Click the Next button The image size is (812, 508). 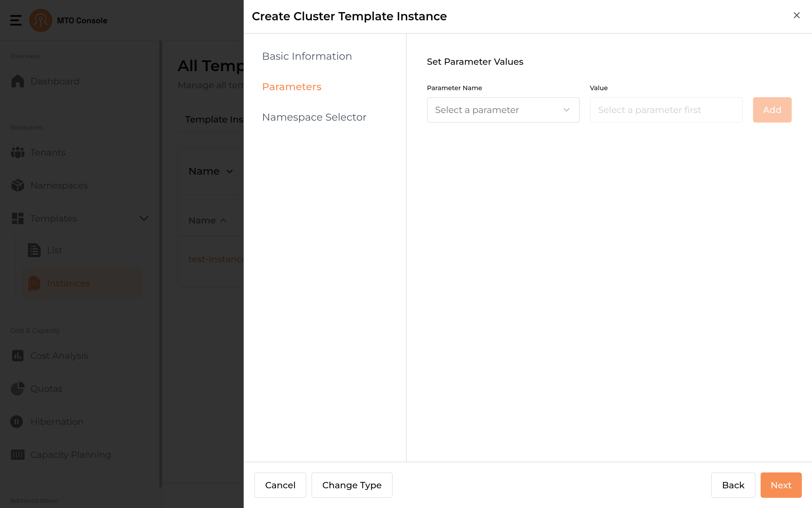781,485
